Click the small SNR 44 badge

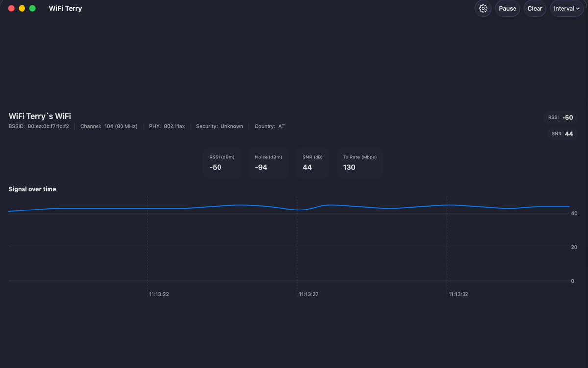coord(562,134)
